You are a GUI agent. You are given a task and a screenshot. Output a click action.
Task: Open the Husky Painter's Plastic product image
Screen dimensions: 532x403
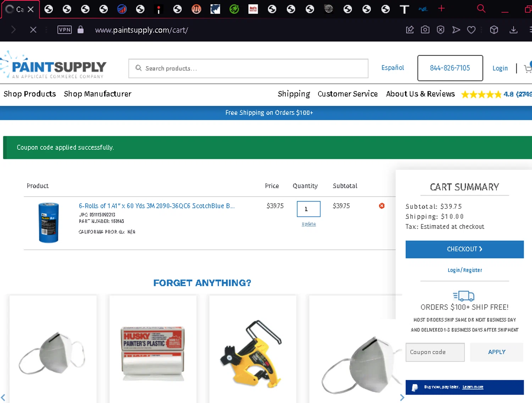click(x=153, y=353)
